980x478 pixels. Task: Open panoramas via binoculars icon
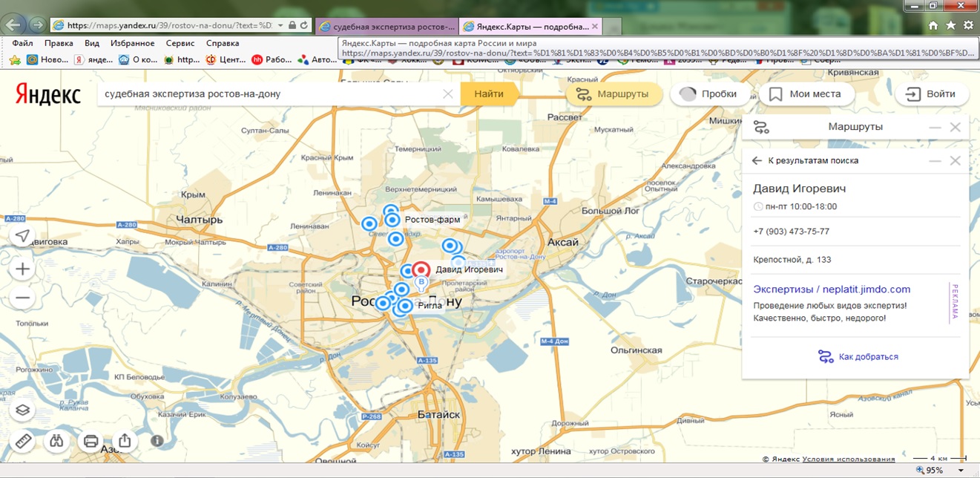(x=57, y=441)
